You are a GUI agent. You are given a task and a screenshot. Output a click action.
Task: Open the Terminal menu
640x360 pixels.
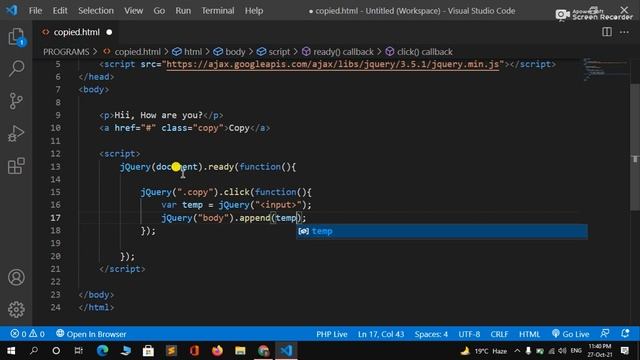pyautogui.click(x=218, y=11)
